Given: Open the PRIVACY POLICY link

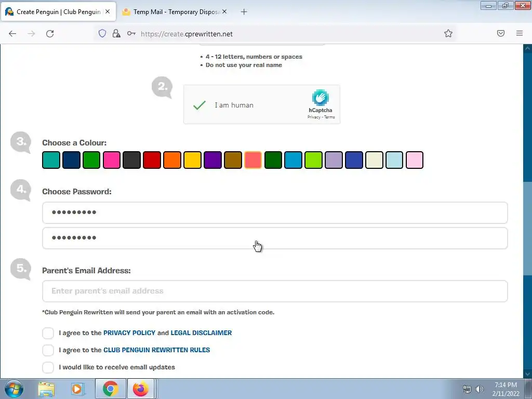Looking at the screenshot, I should [129, 333].
